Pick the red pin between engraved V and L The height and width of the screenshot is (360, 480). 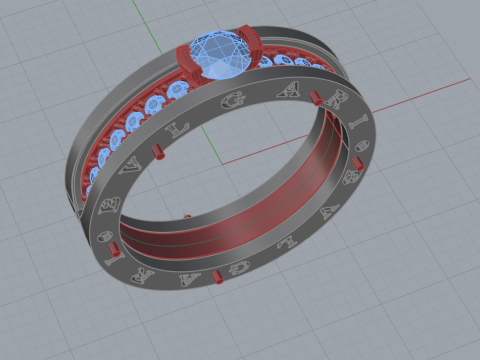coord(158,152)
